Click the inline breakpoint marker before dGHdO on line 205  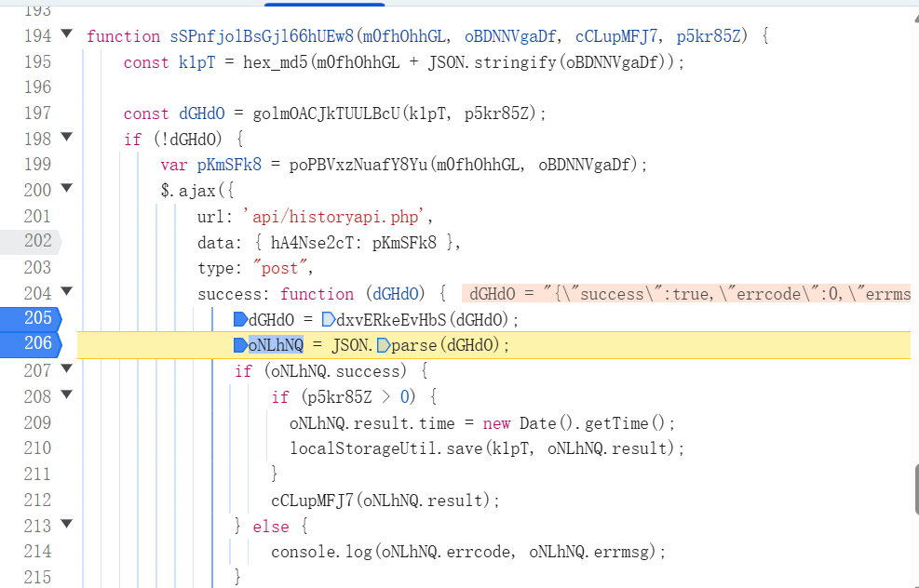[x=240, y=319]
